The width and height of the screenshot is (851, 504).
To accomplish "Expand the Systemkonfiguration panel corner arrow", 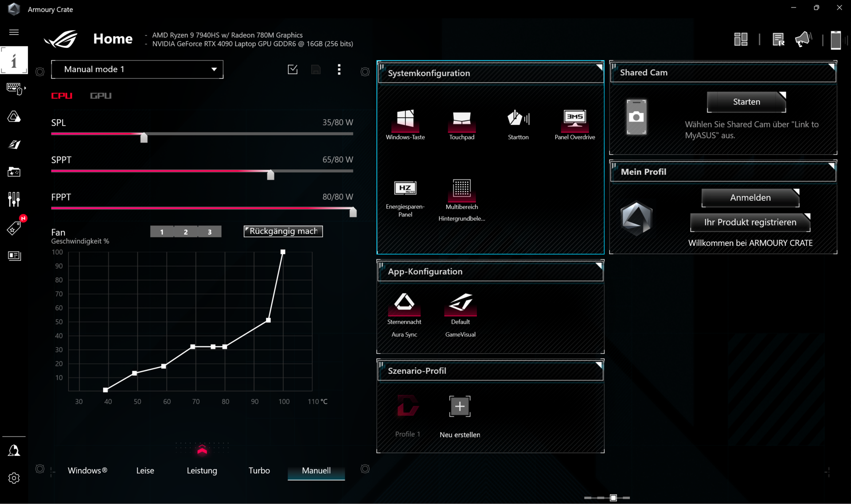I will (x=599, y=67).
